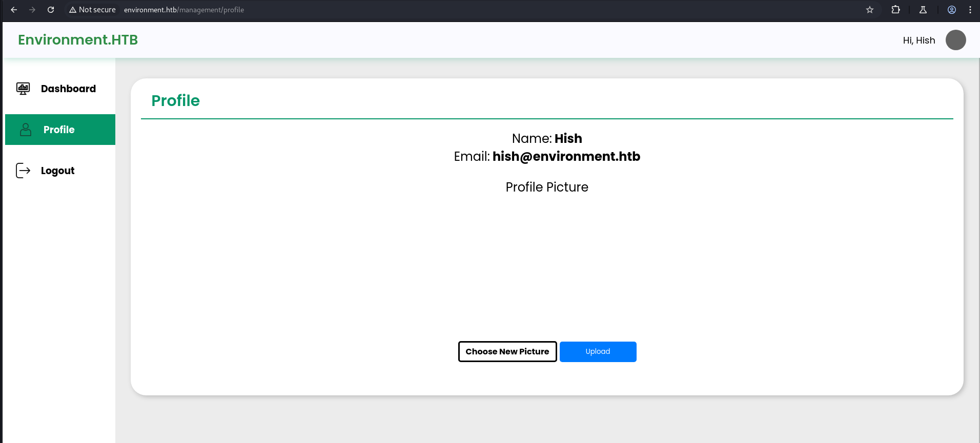
Task: Click the Logout arrow icon in sidebar
Action: click(23, 171)
